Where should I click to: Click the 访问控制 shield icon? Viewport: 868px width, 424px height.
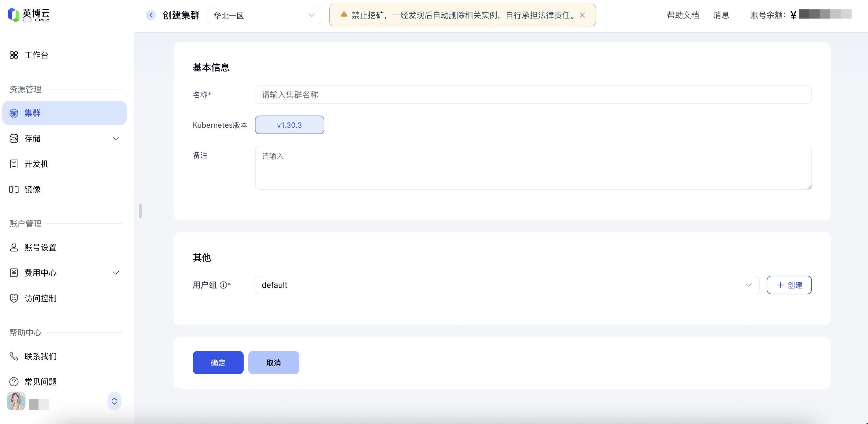pyautogui.click(x=14, y=298)
